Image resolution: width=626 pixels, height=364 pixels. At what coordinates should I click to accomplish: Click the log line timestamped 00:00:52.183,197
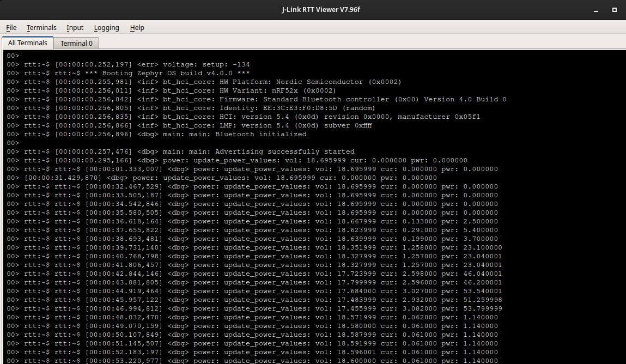pyautogui.click(x=252, y=353)
